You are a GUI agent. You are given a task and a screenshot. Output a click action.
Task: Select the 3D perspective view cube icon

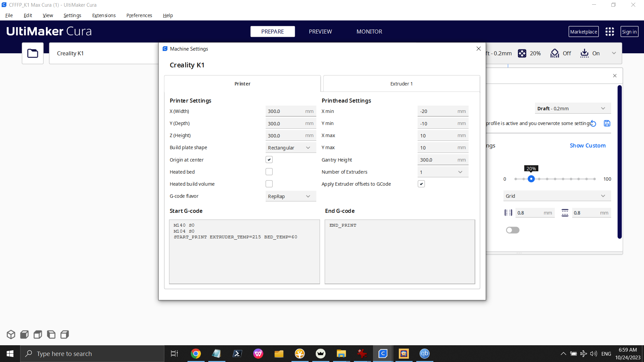pos(11,335)
